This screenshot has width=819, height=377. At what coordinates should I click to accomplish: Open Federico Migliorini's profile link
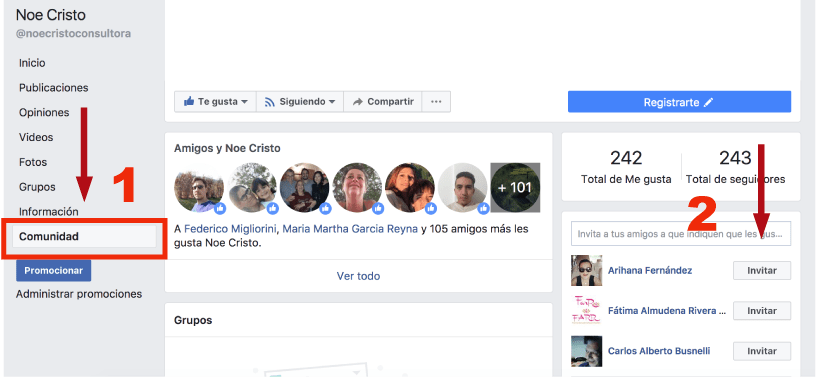click(x=231, y=229)
